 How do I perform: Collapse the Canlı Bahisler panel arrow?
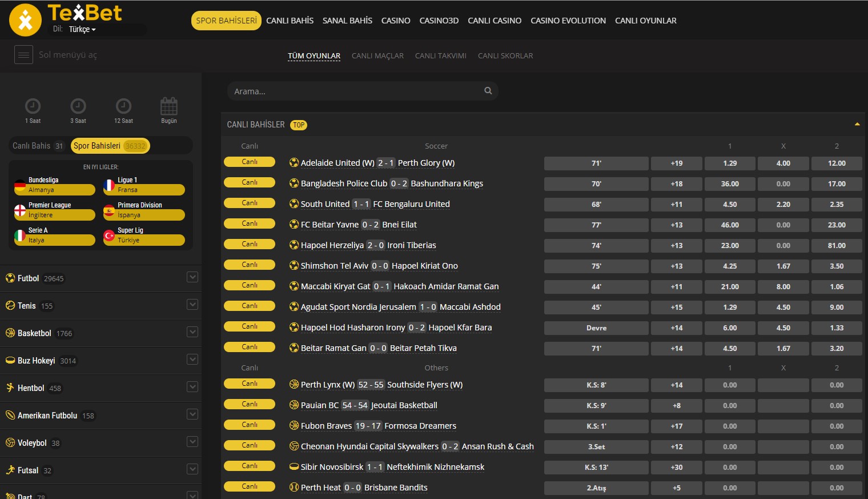[x=857, y=124]
